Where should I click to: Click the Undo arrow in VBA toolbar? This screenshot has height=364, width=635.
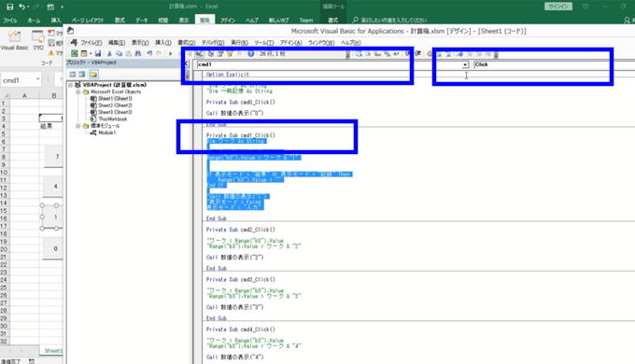(149, 53)
